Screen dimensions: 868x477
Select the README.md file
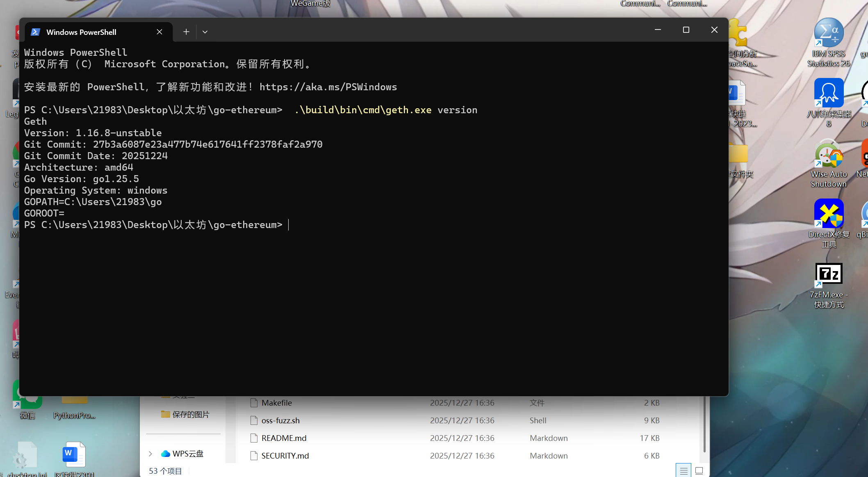click(x=284, y=438)
